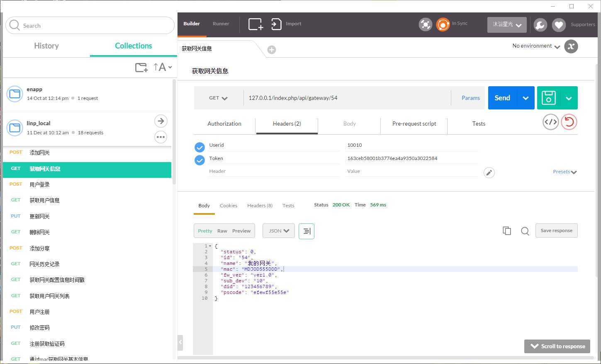Search within the response
The image size is (601, 364).
coord(525,231)
